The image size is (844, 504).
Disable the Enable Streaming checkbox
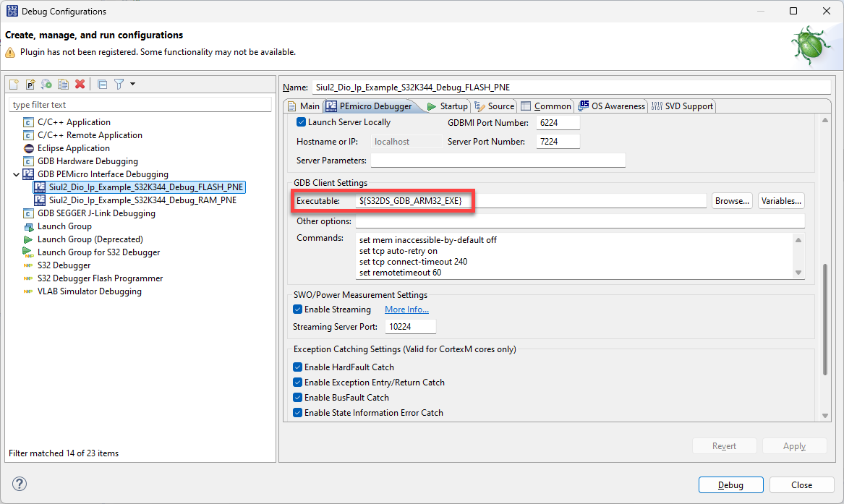(298, 309)
